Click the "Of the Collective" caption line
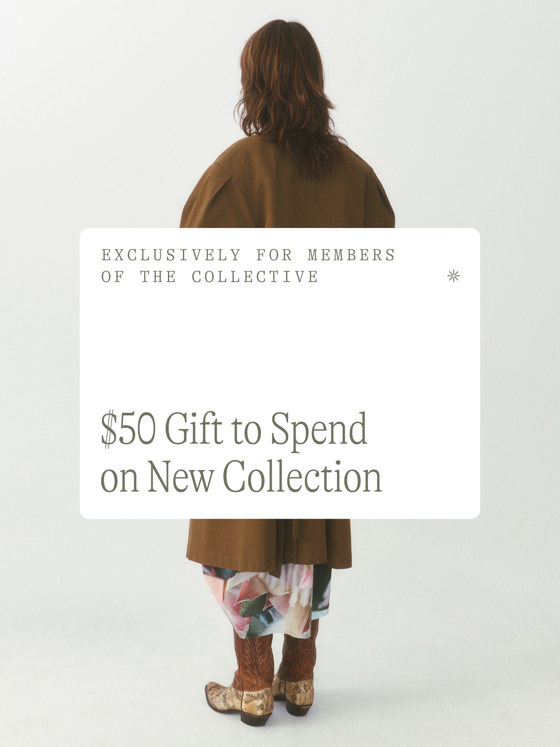 tap(210, 277)
